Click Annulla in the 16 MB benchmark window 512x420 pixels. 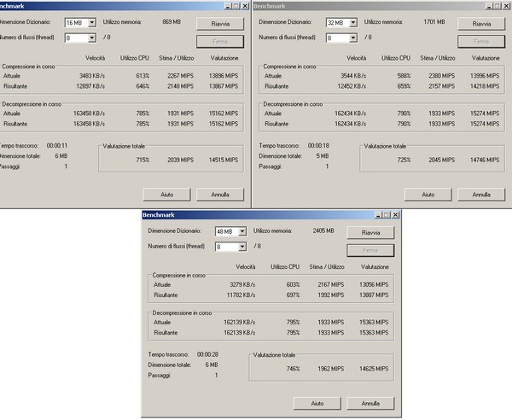(219, 194)
